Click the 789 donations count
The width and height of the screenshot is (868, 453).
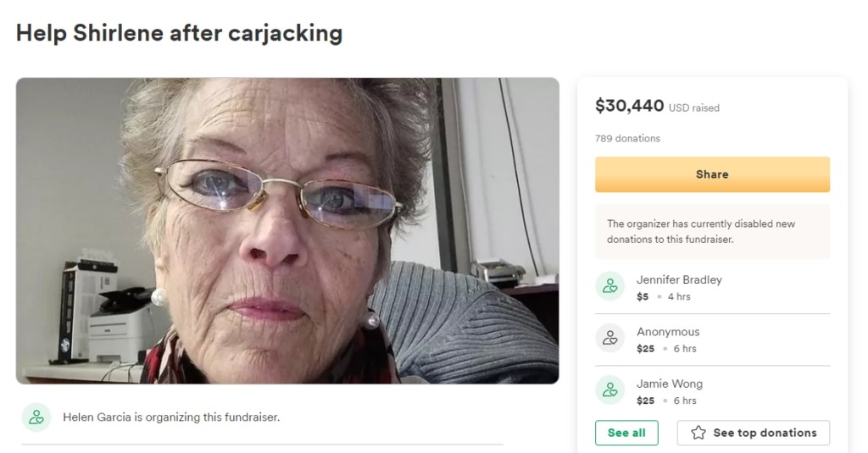click(x=627, y=138)
